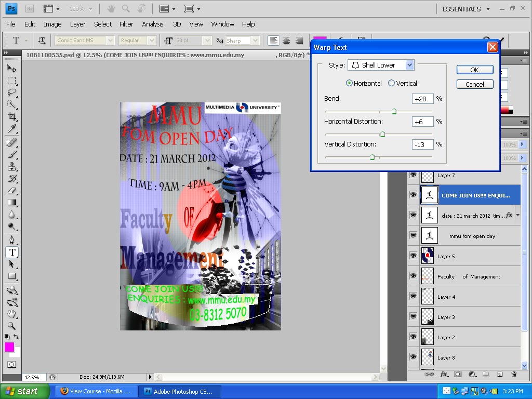The width and height of the screenshot is (532, 399).
Task: Select the Pen tool
Action: 12,240
